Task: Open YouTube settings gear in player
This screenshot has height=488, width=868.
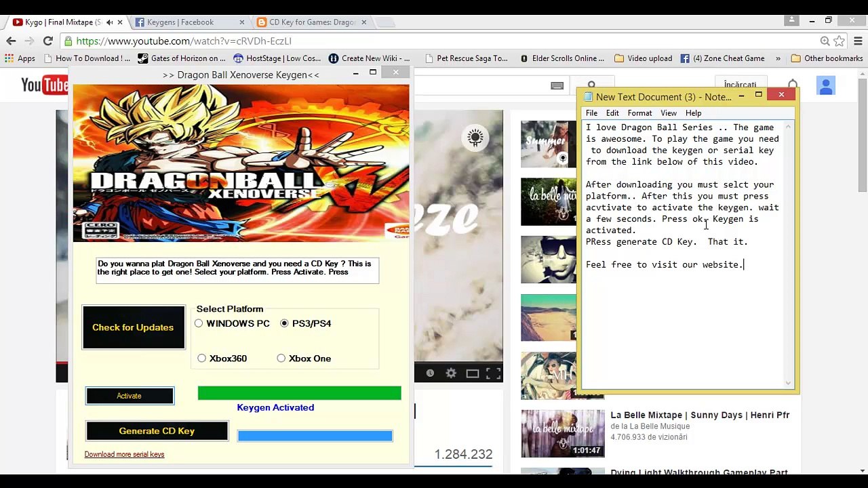Action: coord(451,373)
